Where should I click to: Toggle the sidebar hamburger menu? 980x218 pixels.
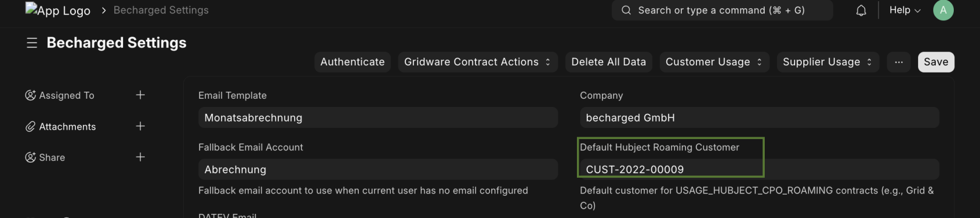pos(32,43)
